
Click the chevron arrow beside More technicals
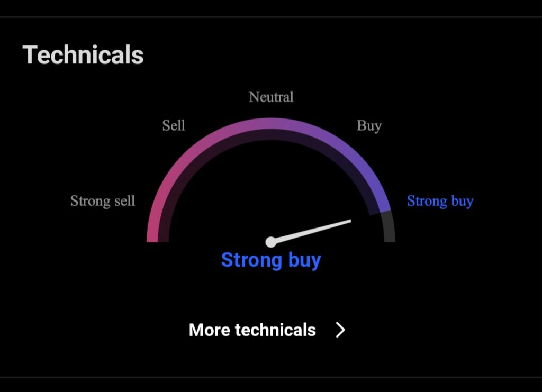coord(340,330)
